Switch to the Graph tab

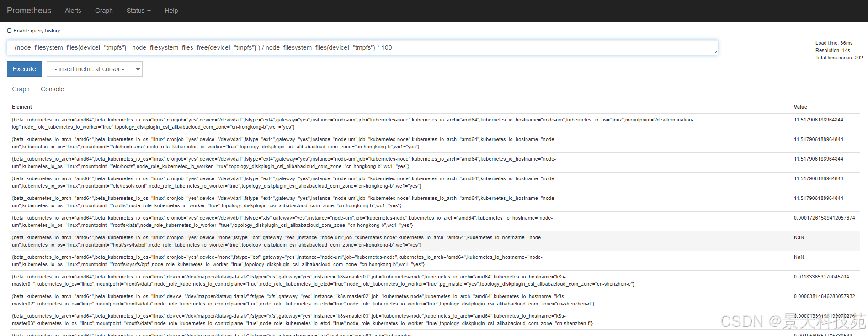click(x=21, y=89)
